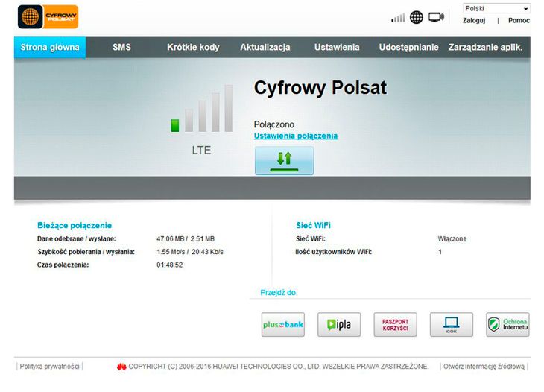Switch to the Aktualizacja tab

(x=265, y=47)
